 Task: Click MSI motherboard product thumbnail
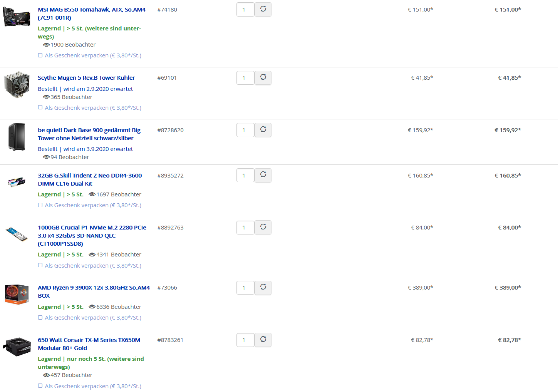click(x=17, y=17)
